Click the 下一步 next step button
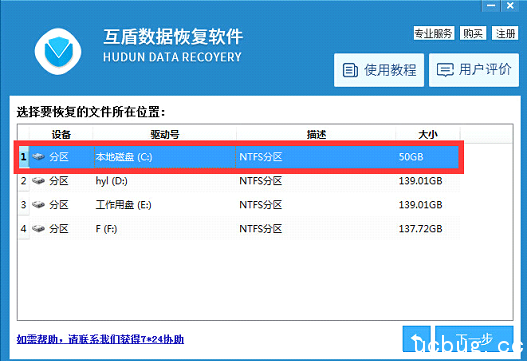 474,339
